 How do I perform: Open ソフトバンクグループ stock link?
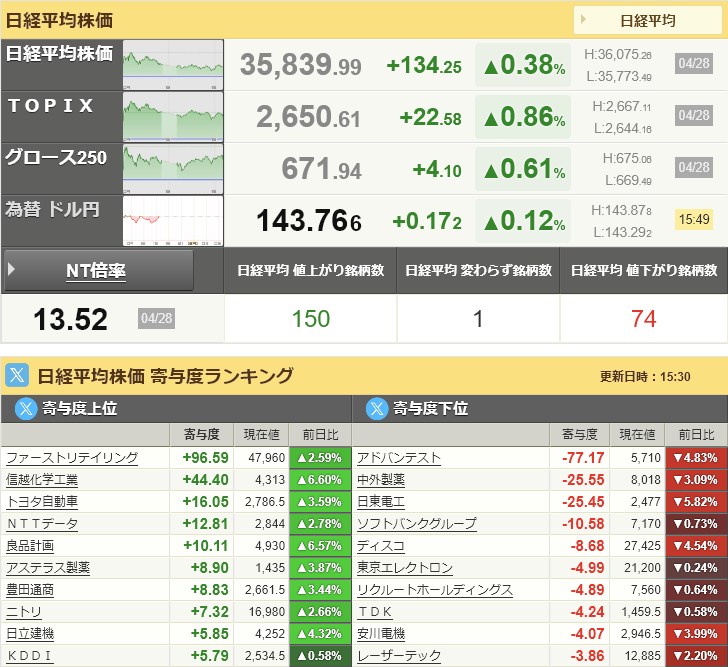click(x=417, y=524)
